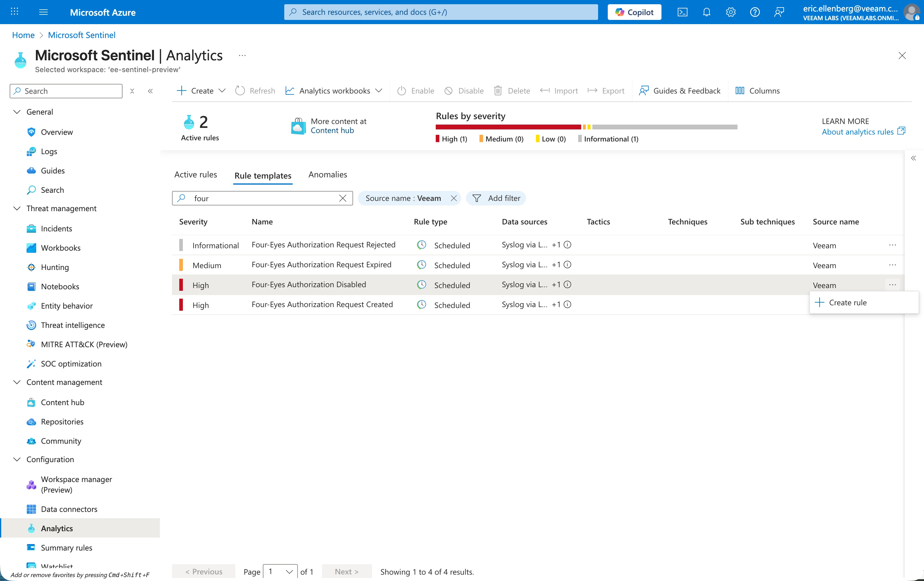The image size is (924, 581).
Task: Open Azure portal settings gear
Action: (x=731, y=12)
